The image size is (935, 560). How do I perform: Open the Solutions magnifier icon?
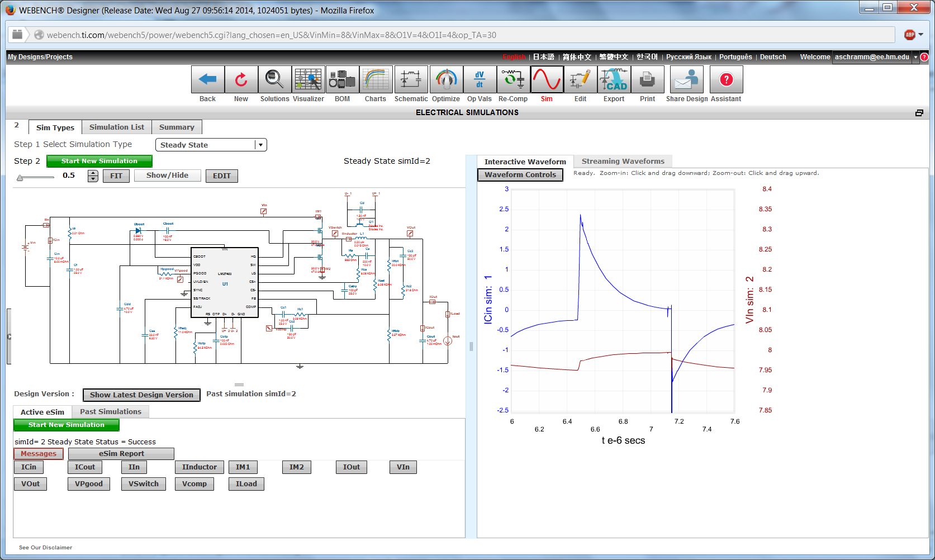pos(275,79)
